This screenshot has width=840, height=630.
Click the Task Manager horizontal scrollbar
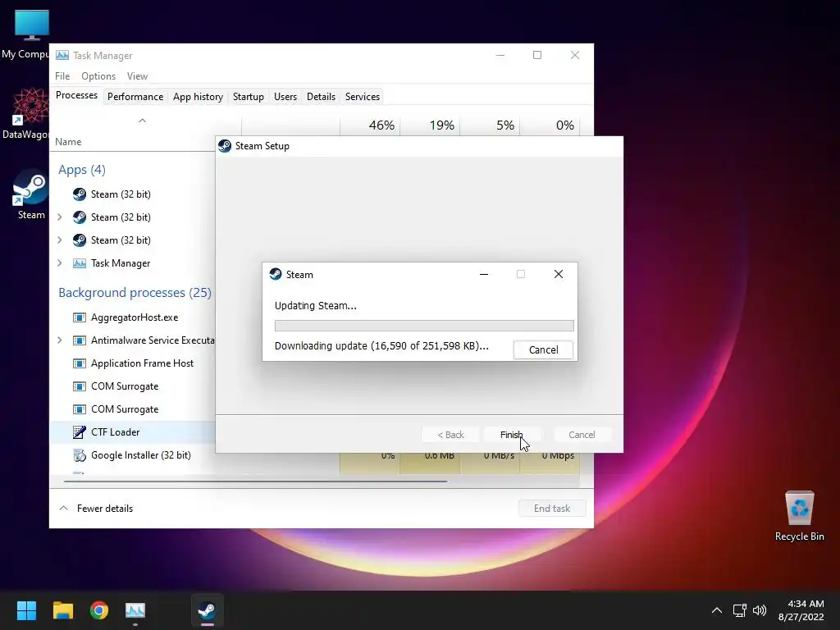255,481
